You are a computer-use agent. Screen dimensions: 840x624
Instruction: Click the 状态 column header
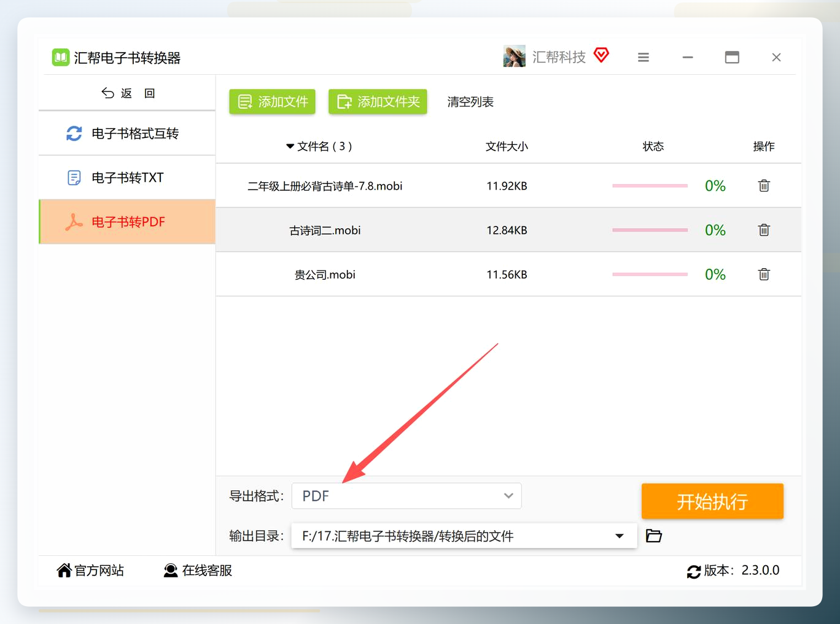653,146
